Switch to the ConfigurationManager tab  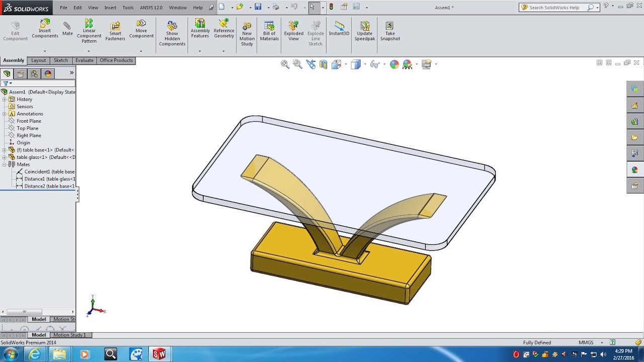tap(34, 73)
